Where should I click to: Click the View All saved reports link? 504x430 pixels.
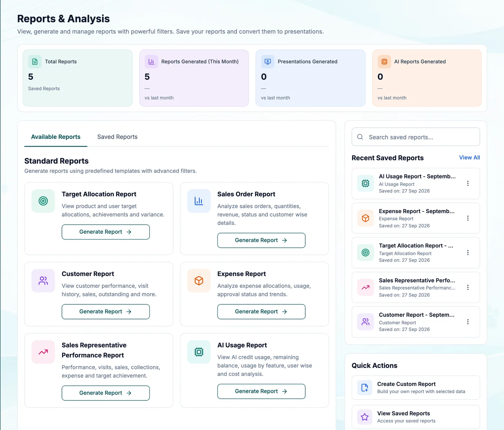[x=469, y=157]
